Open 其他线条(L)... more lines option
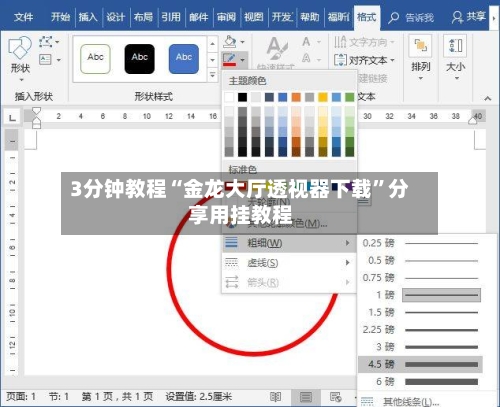This screenshot has width=500, height=407. [410, 401]
